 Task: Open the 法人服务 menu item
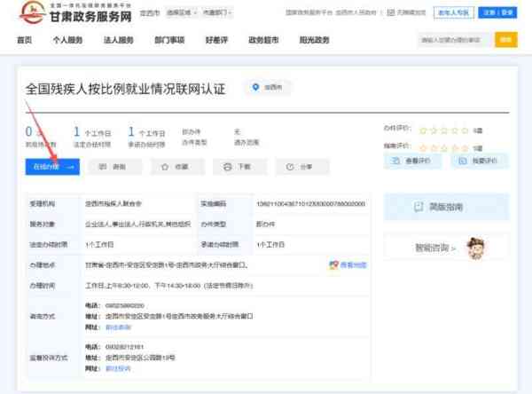119,40
